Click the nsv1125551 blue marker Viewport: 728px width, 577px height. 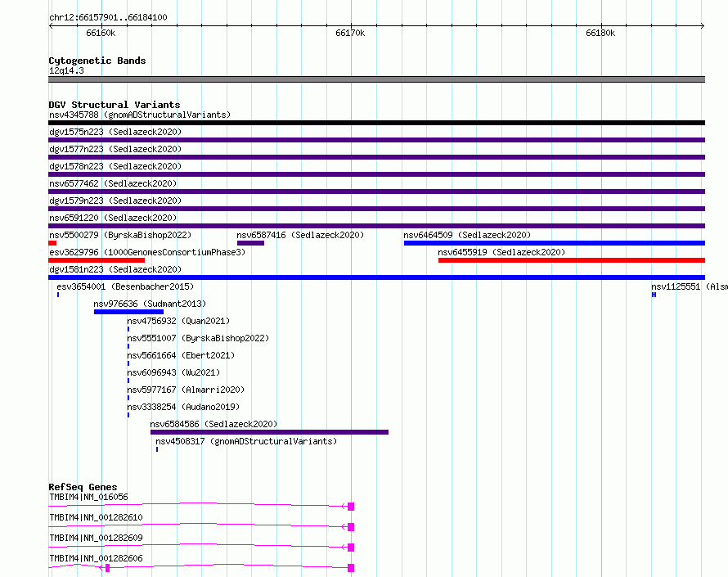click(x=654, y=295)
